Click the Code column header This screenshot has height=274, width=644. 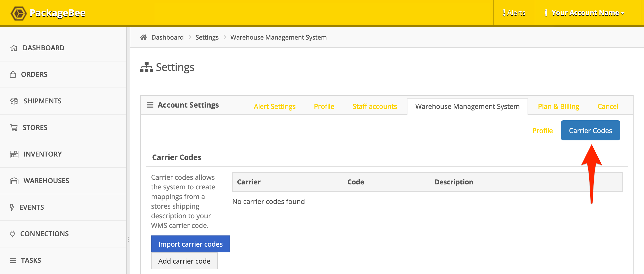click(x=387, y=182)
